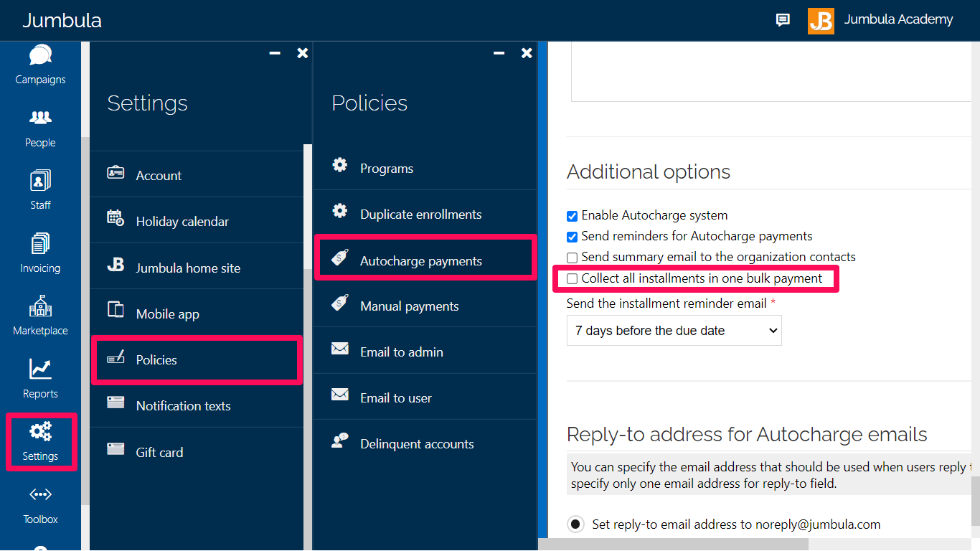Click the Programs gear icon

pos(340,165)
